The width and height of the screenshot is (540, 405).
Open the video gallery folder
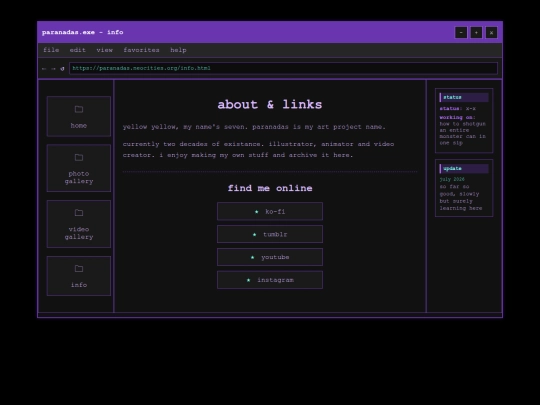tap(79, 224)
